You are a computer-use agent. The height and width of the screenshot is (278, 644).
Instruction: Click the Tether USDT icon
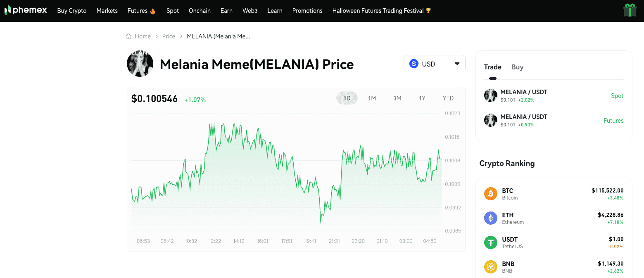point(491,242)
